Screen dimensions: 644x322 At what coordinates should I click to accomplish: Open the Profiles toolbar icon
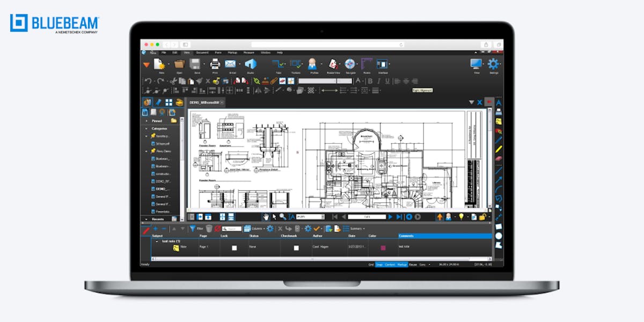pyautogui.click(x=312, y=63)
